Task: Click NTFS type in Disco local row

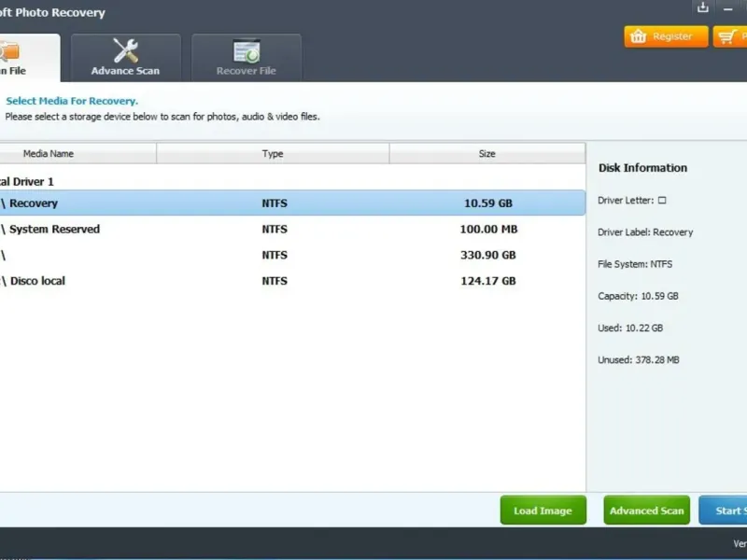Action: [275, 281]
